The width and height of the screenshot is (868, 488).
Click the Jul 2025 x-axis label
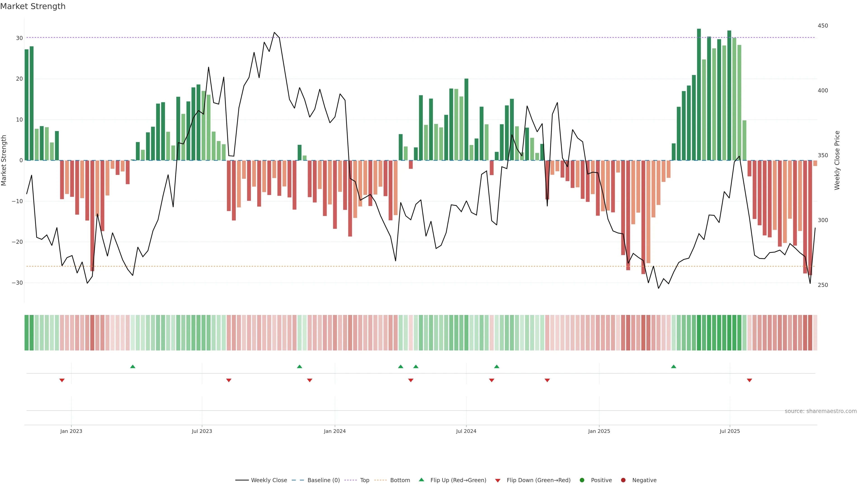tap(729, 431)
